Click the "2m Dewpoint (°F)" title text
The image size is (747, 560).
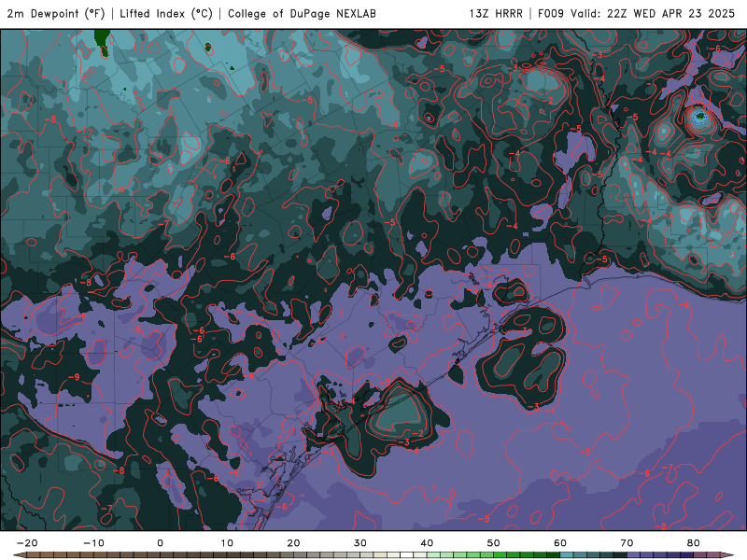[56, 14]
